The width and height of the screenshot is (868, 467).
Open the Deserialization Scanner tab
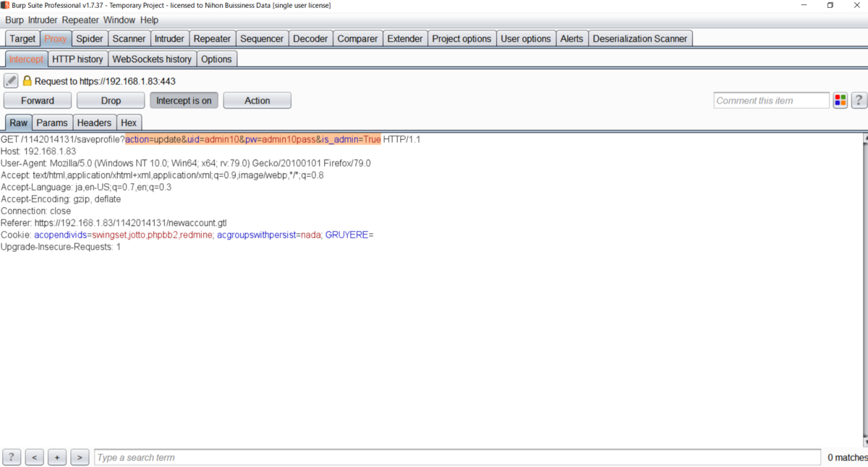[640, 38]
